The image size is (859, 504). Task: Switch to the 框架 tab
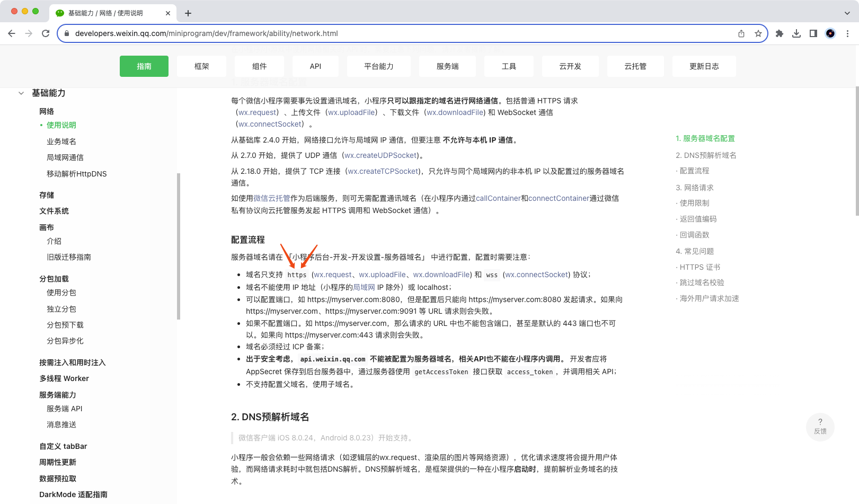202,66
